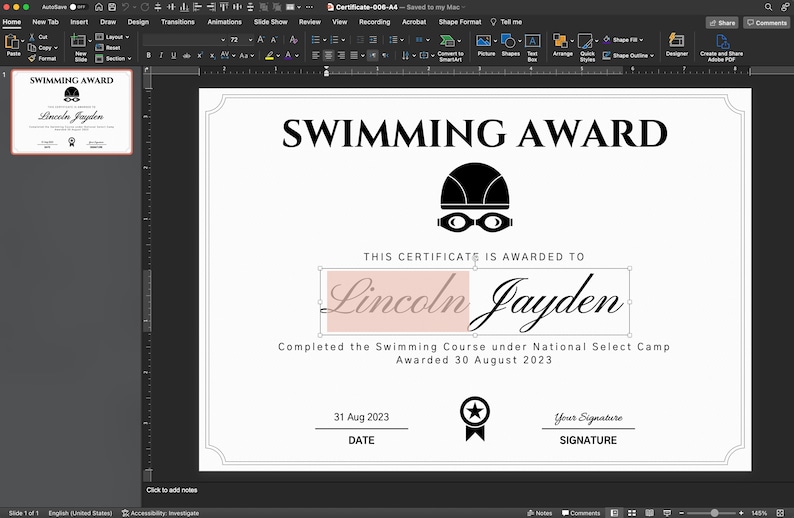Screen dimensions: 794x518
Task: Toggle Strikethrough formatting
Action: pos(187,55)
